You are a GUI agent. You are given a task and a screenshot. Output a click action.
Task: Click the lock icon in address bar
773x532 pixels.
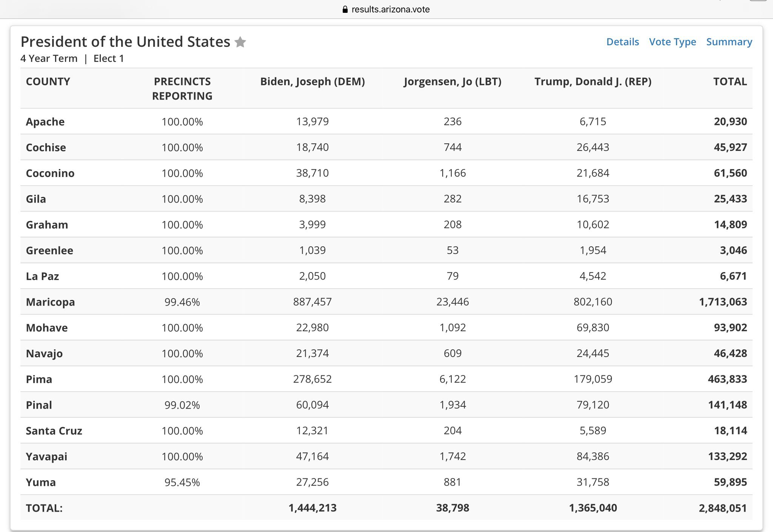(345, 9)
